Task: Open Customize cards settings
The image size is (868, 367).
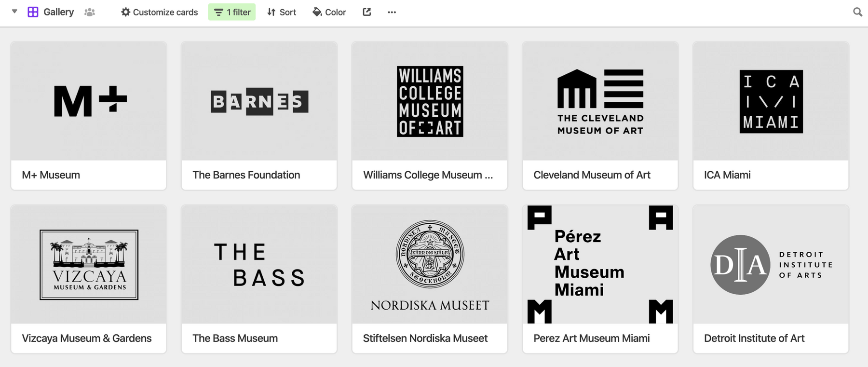Action: coord(159,12)
